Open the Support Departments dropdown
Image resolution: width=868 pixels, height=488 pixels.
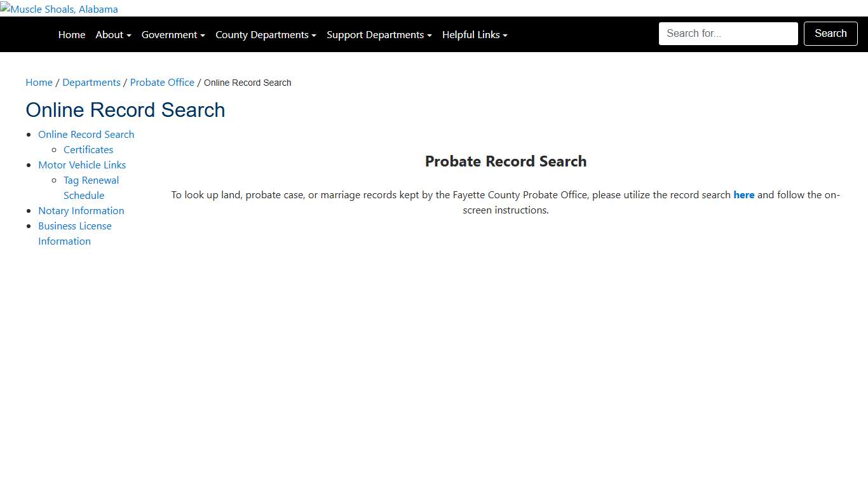click(x=378, y=34)
